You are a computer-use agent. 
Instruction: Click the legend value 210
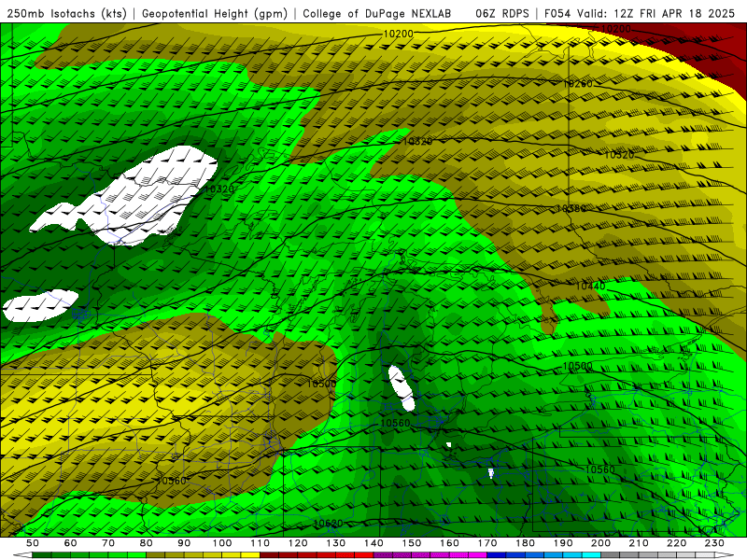639,543
